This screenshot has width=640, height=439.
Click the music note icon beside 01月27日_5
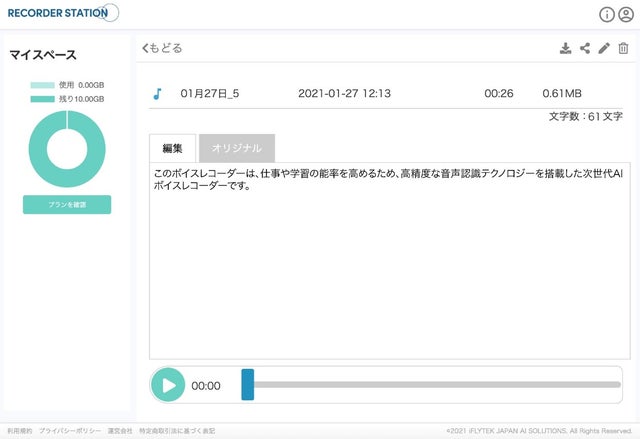(157, 94)
